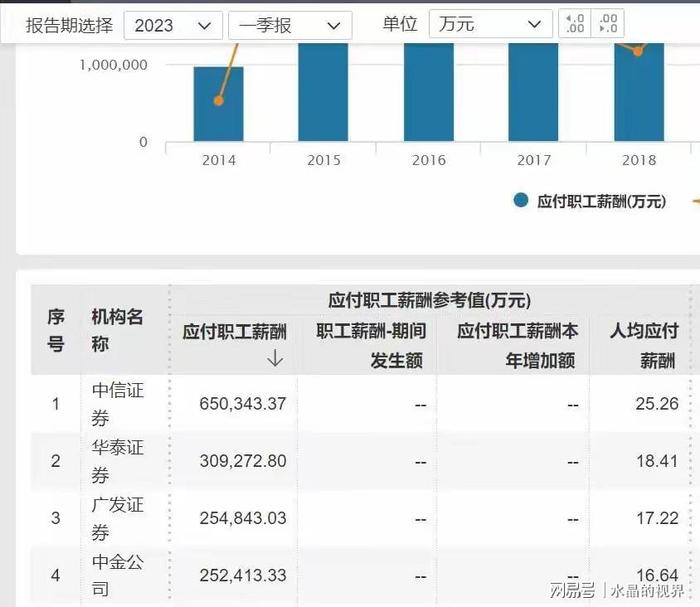This screenshot has width=700, height=607.
Task: Click the 2015 bar in chart
Action: pos(323,92)
